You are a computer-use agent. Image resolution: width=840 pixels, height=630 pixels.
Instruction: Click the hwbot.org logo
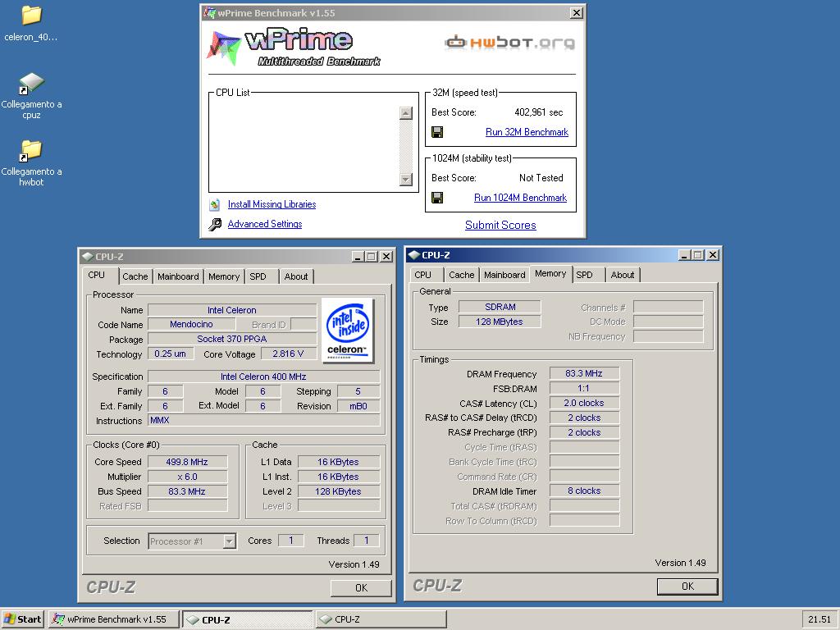tap(509, 42)
